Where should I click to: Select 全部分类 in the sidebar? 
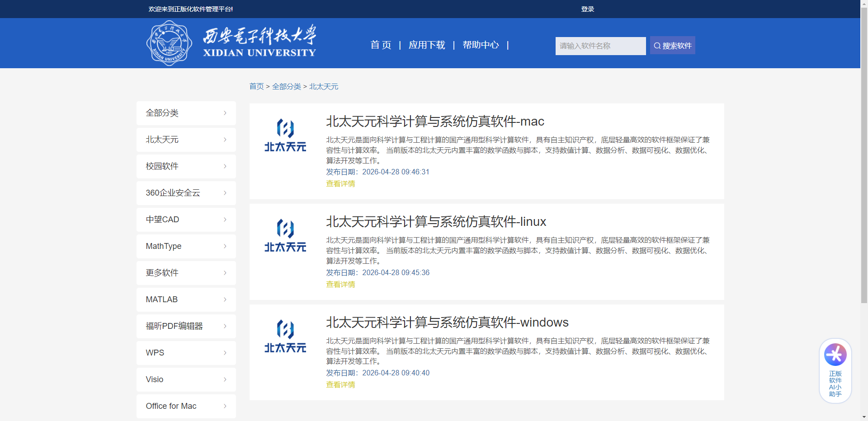(x=186, y=113)
